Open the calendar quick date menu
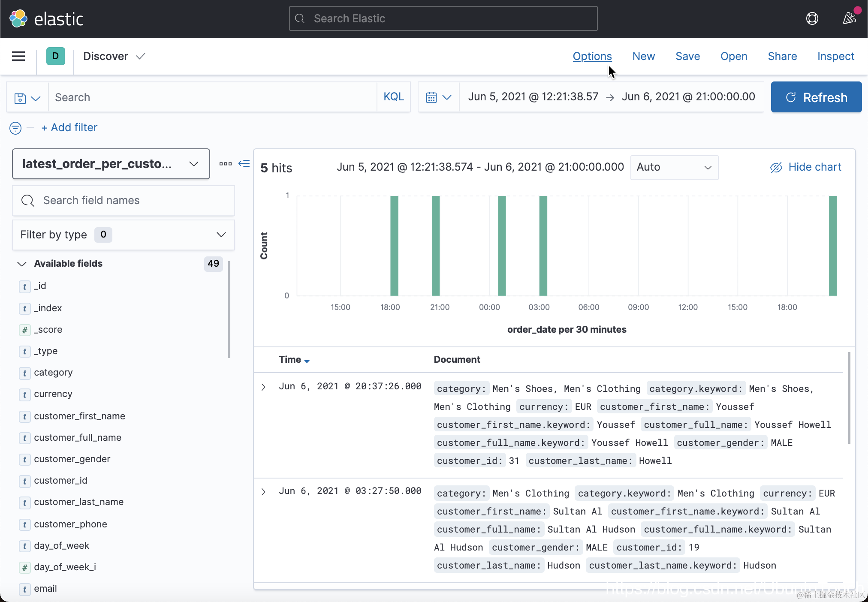This screenshot has width=868, height=602. point(438,97)
